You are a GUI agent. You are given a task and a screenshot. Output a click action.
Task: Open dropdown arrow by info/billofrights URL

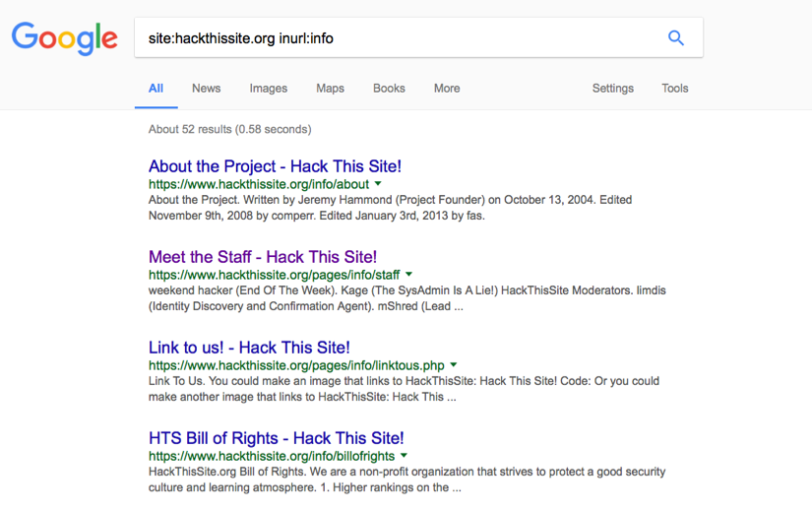(404, 456)
